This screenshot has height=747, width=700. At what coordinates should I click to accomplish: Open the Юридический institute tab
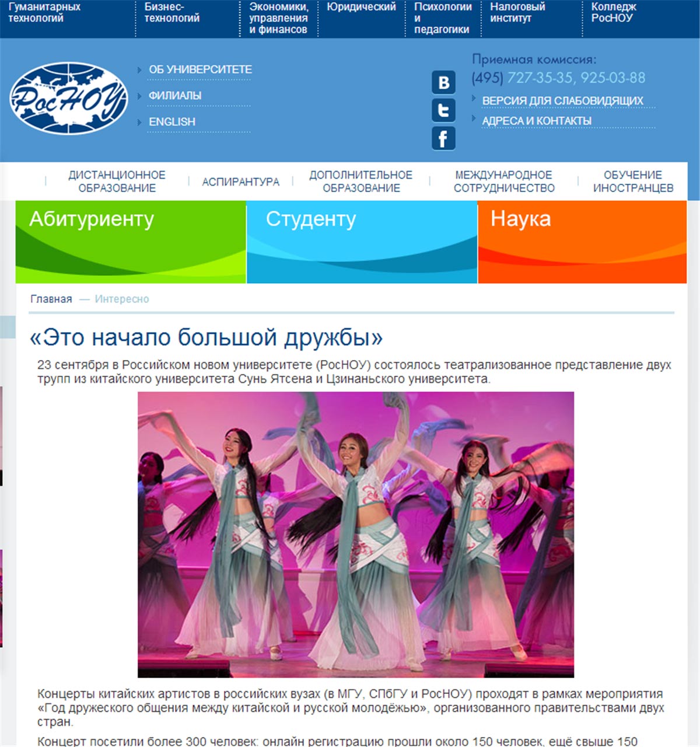pos(361,7)
